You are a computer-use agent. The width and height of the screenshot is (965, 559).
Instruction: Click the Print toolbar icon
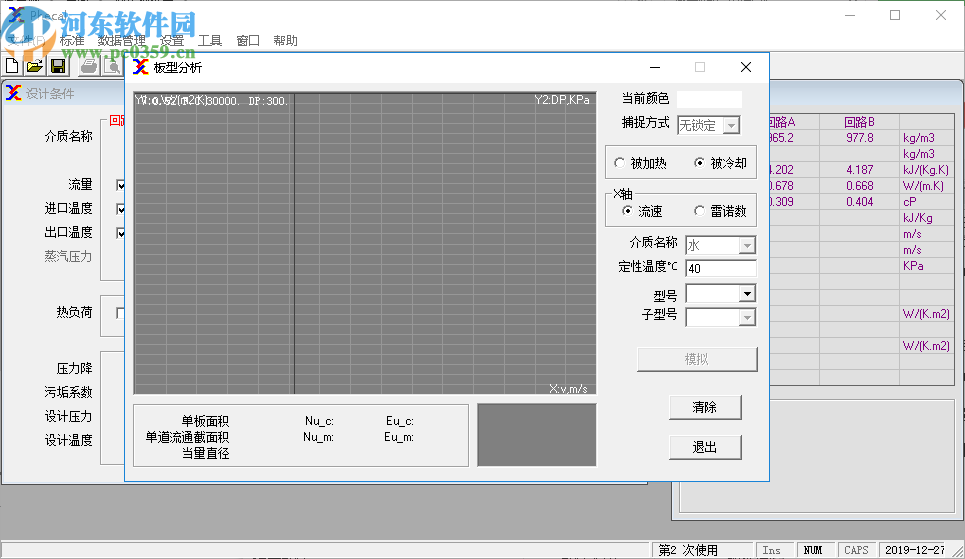pyautogui.click(x=89, y=66)
